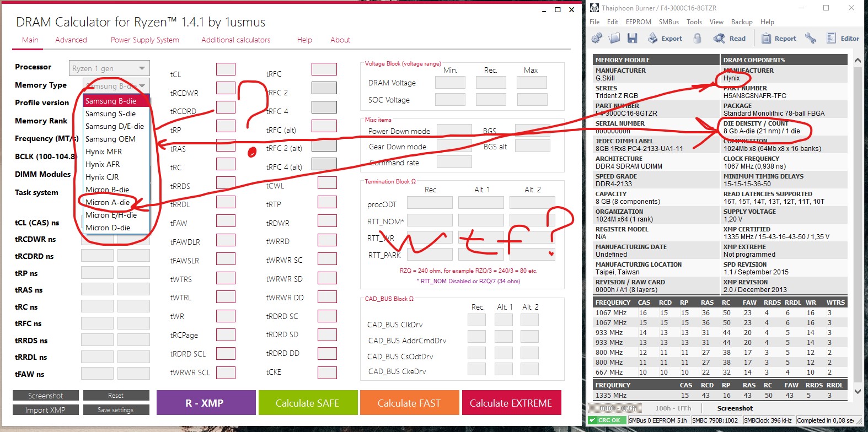The height and width of the screenshot is (432, 868).
Task: Switch to the 100h - 1FFh view in Thaiphoon Burner
Action: pos(673,408)
